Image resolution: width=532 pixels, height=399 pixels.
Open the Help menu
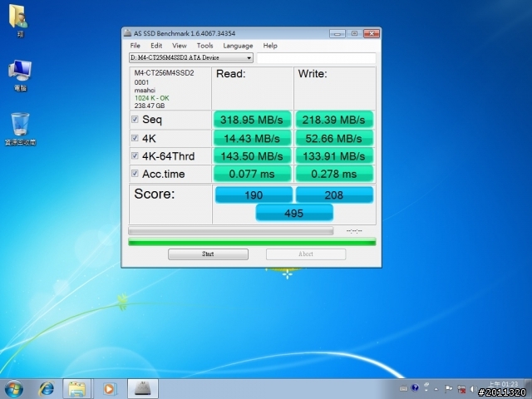pos(270,46)
